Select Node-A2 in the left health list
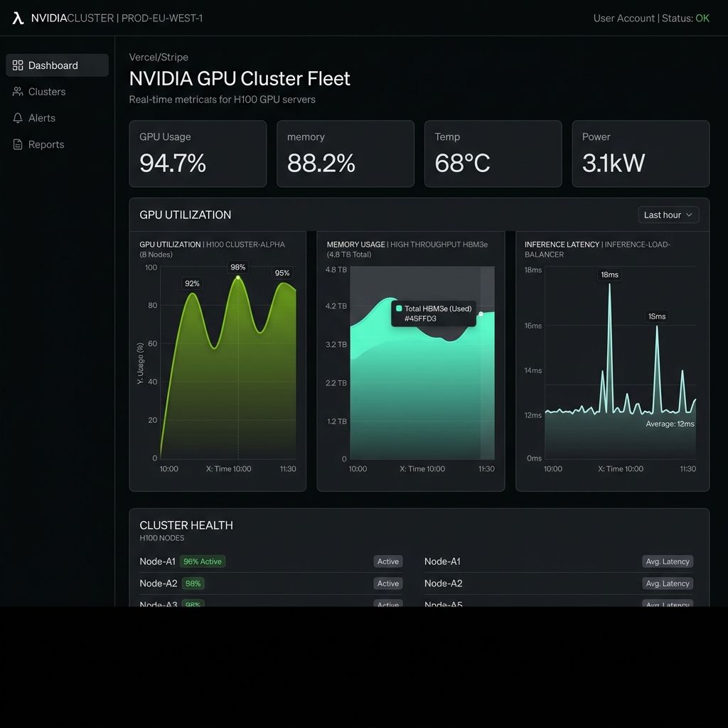This screenshot has height=728, width=728. [159, 584]
